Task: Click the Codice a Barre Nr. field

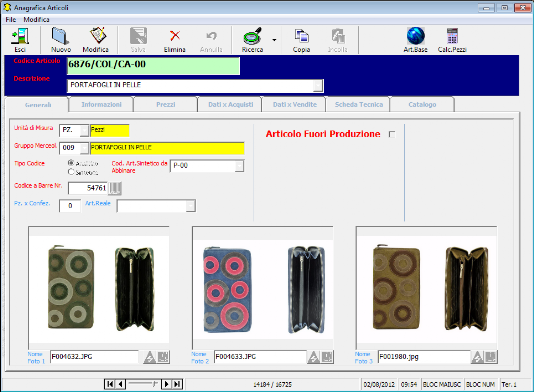Action: (x=88, y=188)
